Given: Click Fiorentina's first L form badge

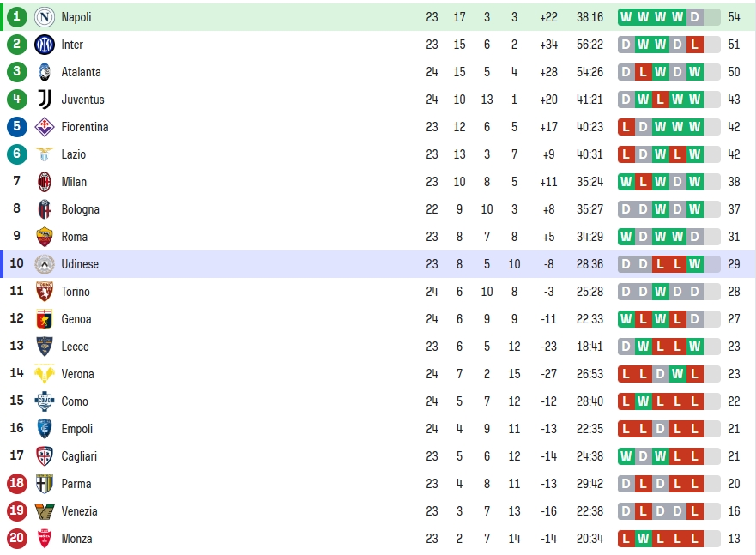Looking at the screenshot, I should coord(626,127).
